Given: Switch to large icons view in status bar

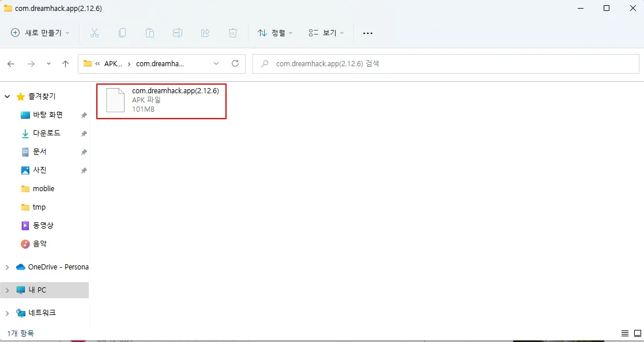Looking at the screenshot, I should 637,333.
